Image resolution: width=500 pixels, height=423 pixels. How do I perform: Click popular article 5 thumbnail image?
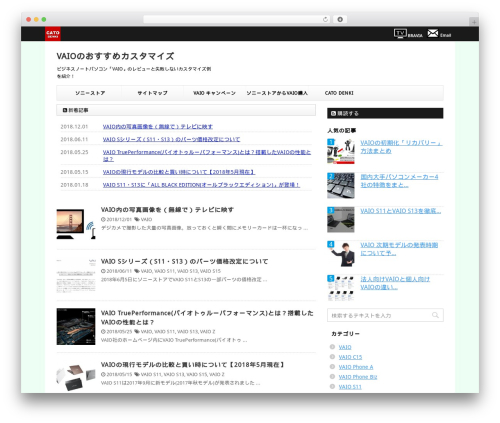tap(341, 288)
